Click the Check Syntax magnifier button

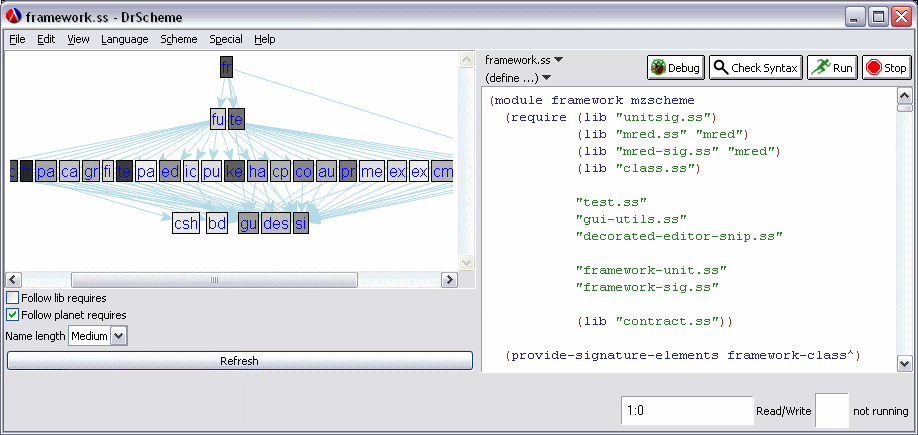(x=755, y=68)
